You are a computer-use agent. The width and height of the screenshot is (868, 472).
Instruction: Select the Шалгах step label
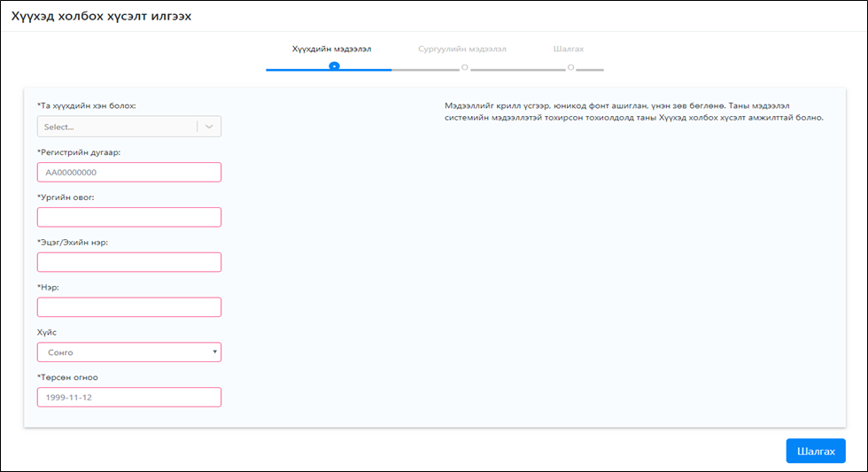tap(569, 49)
